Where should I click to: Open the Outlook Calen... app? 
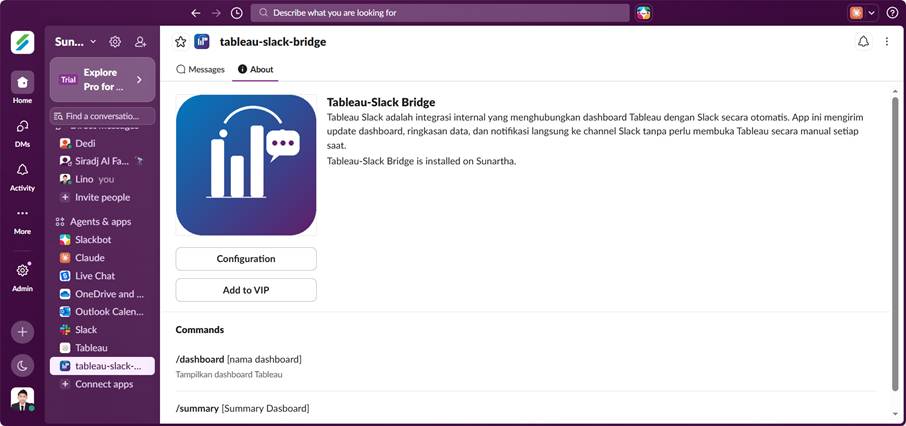coord(102,312)
